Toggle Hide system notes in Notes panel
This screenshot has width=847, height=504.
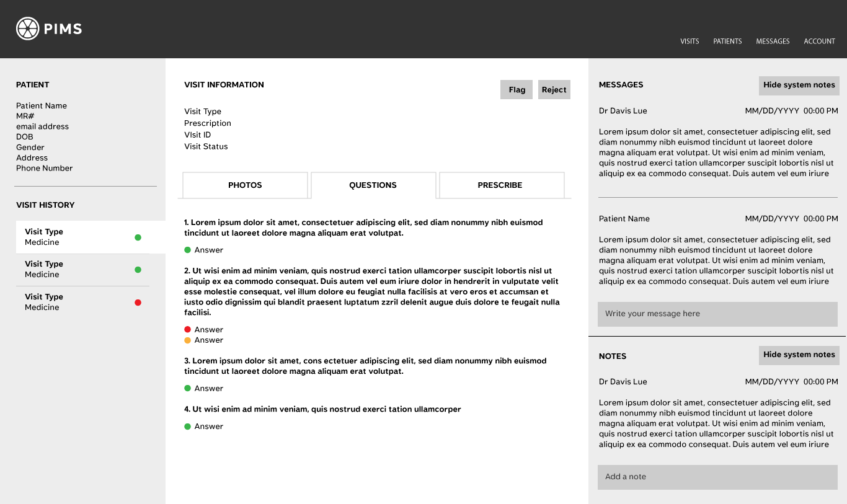[x=799, y=355]
